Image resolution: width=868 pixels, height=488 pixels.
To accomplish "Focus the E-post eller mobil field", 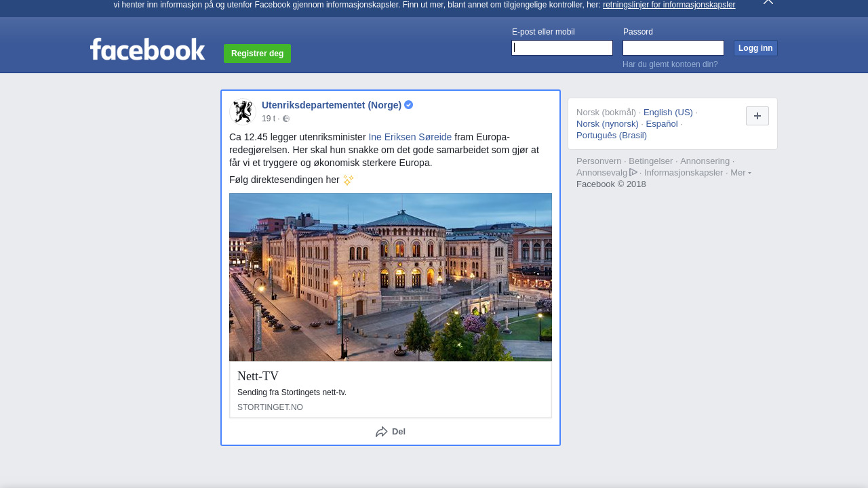I will (562, 47).
